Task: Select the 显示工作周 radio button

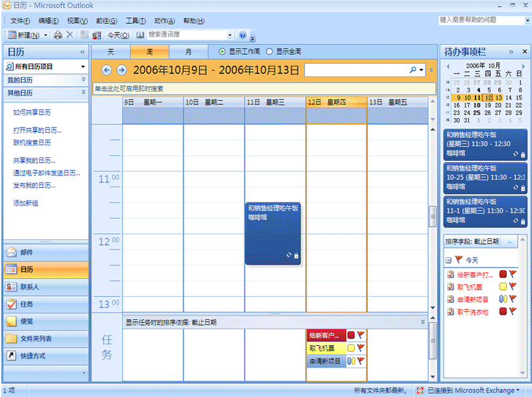Action: click(222, 51)
